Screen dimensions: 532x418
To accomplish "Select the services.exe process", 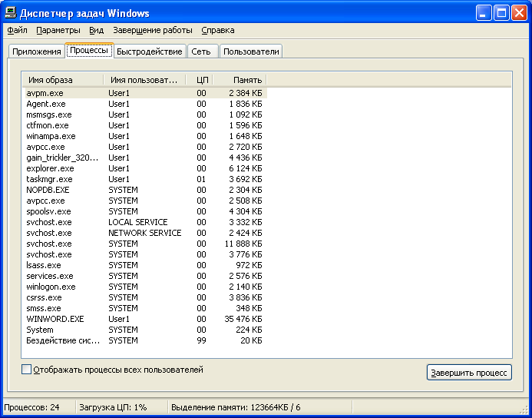I will point(146,276).
